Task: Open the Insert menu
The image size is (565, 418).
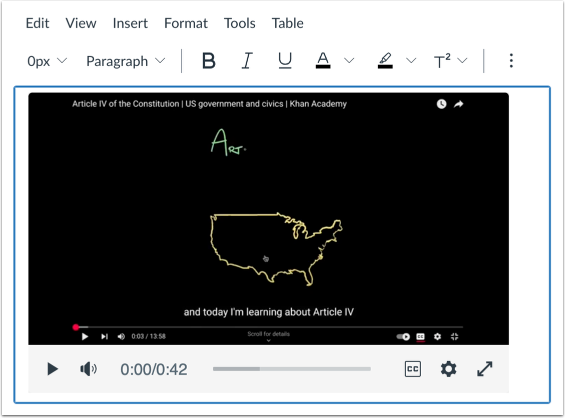Action: click(x=130, y=23)
